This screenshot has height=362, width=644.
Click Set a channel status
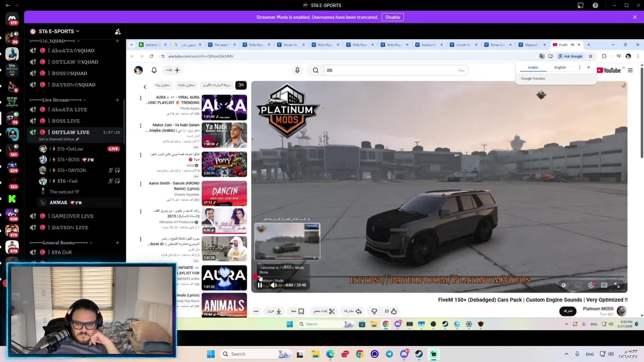coord(59,139)
